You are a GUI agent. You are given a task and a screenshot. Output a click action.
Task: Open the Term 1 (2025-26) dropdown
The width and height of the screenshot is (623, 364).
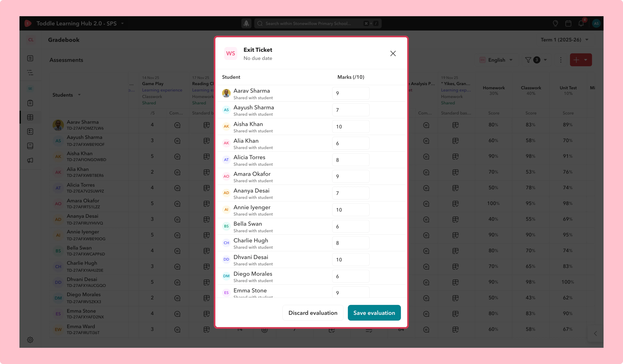(565, 40)
